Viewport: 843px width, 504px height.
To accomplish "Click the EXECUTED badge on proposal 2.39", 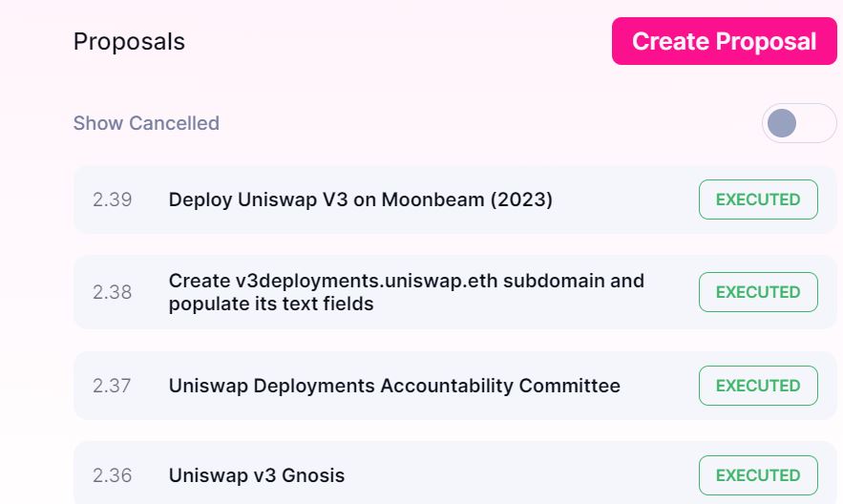I will tap(758, 199).
